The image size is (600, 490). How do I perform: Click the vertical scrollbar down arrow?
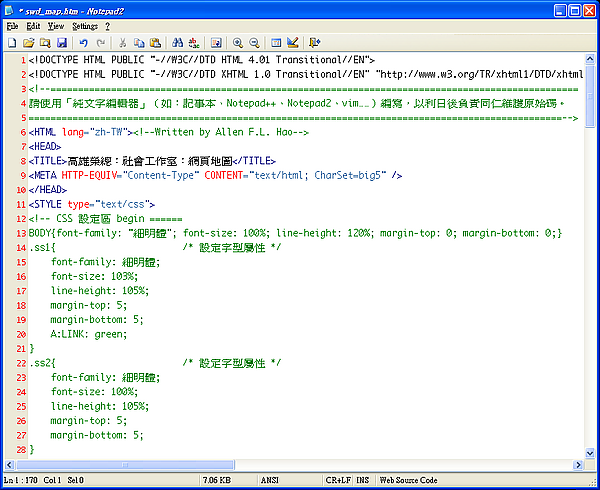pyautogui.click(x=591, y=450)
